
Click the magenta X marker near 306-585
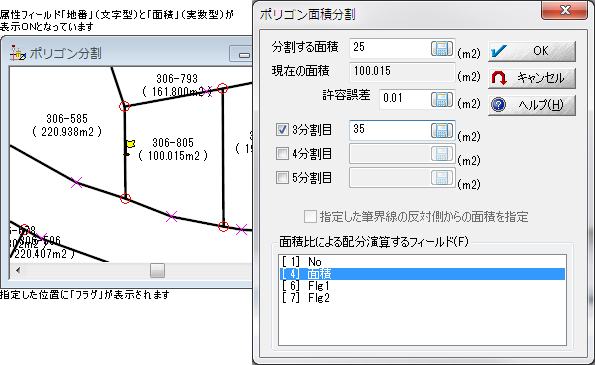point(76,182)
